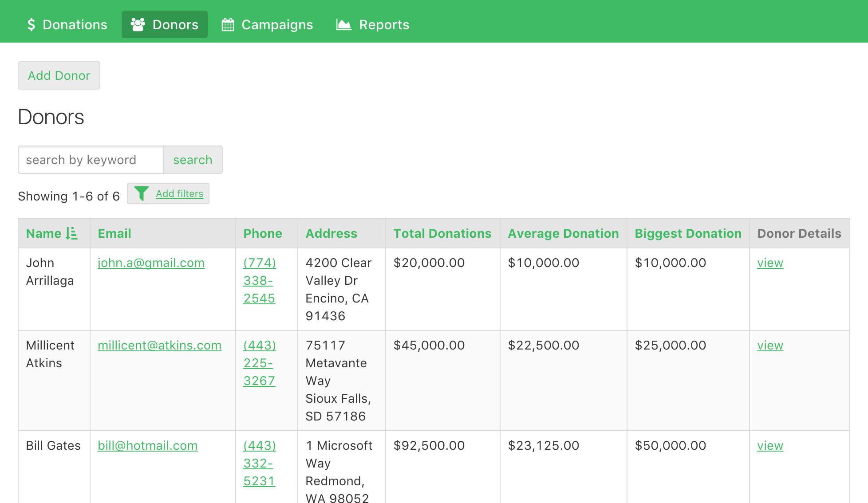The image size is (868, 503).
Task: Open the Reports section
Action: (384, 24)
